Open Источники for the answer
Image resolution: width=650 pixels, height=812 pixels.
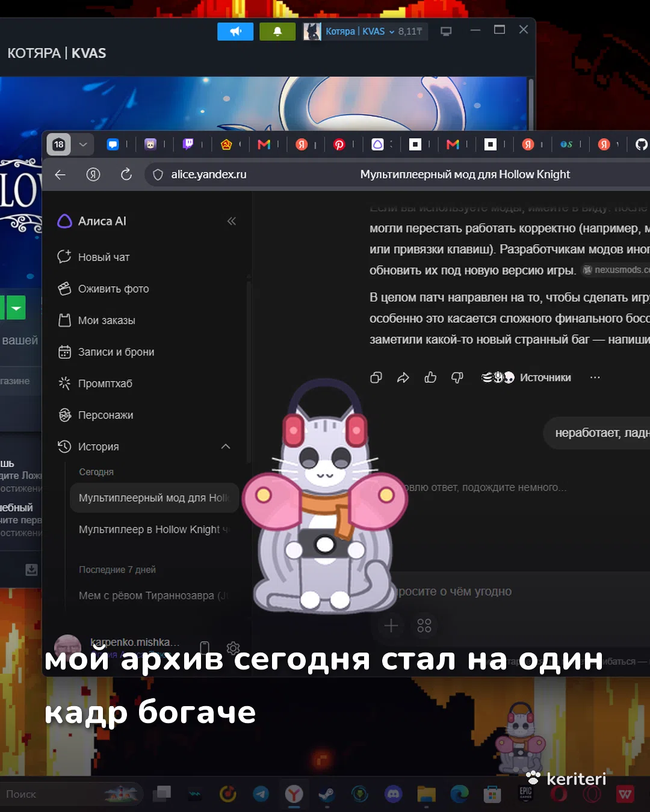click(527, 377)
